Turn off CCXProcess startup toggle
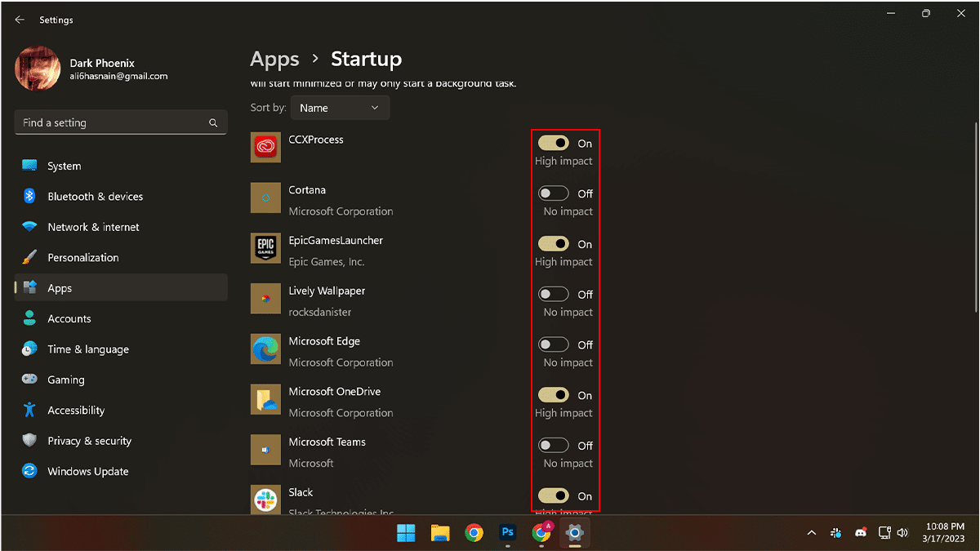The image size is (980, 551). [554, 144]
